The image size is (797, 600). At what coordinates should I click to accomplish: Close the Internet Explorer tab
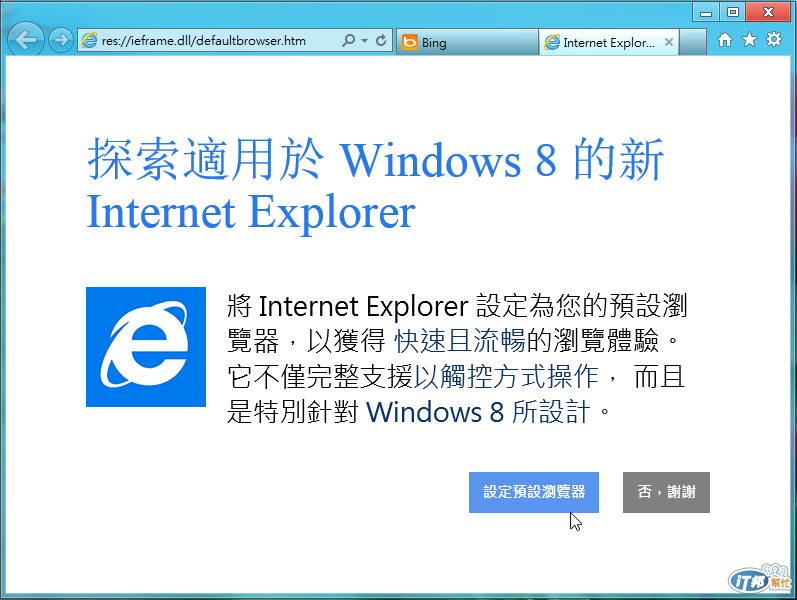(669, 42)
